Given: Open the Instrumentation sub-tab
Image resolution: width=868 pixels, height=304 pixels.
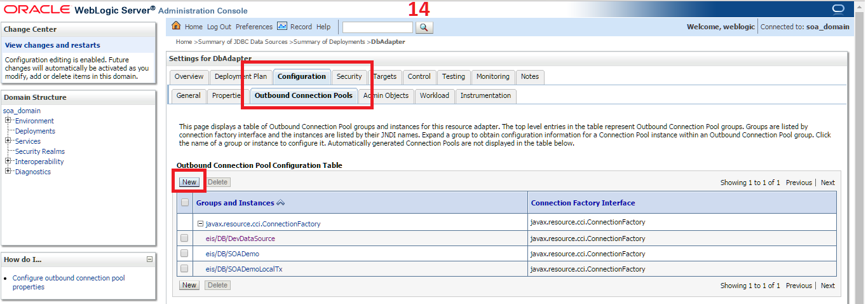Looking at the screenshot, I should [485, 95].
